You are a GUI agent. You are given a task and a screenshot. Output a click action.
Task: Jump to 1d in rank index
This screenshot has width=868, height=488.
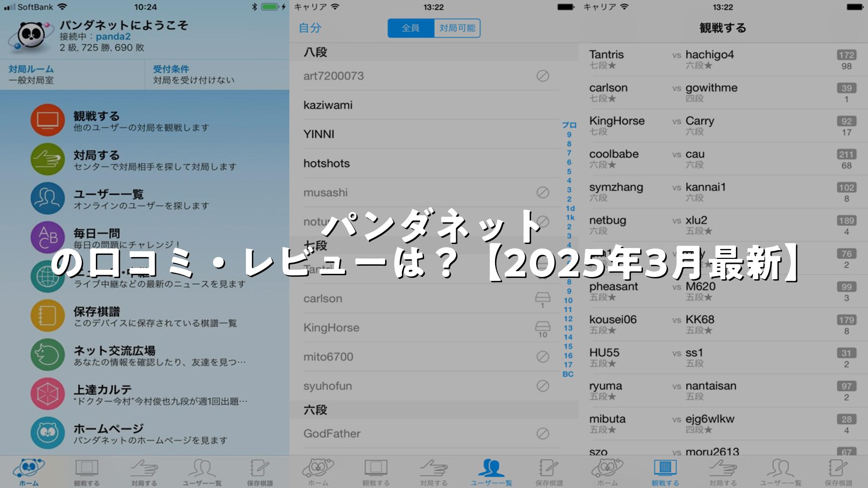pyautogui.click(x=570, y=208)
